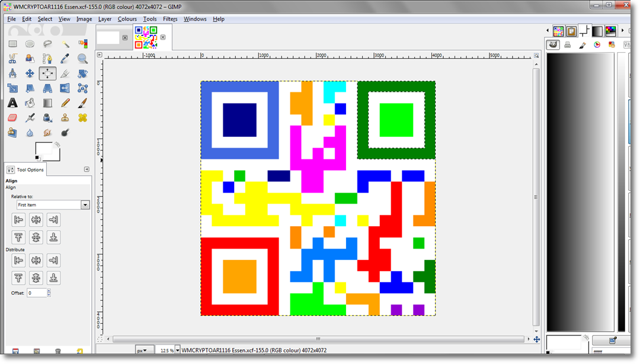Click Distribute horizontal centres button
Screen dimensions: 640x364
click(x=36, y=260)
